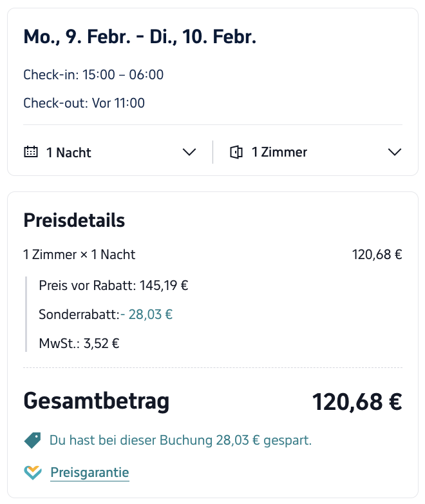The image size is (425, 504).
Task: Click the bold total 120,68 € amount
Action: pyautogui.click(x=357, y=402)
